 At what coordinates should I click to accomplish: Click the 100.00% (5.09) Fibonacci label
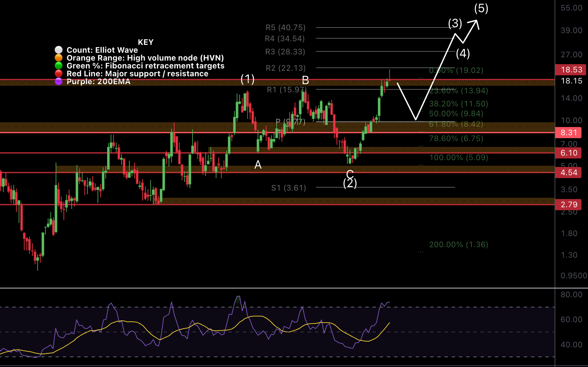(458, 157)
